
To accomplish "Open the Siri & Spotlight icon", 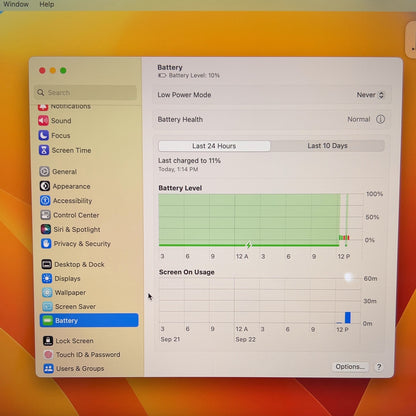I will pos(46,229).
